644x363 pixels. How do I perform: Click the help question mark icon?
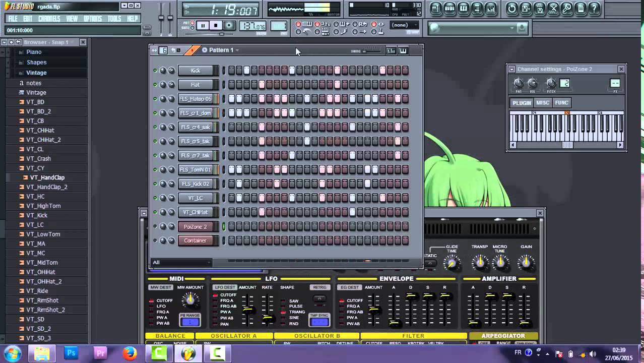[594, 9]
